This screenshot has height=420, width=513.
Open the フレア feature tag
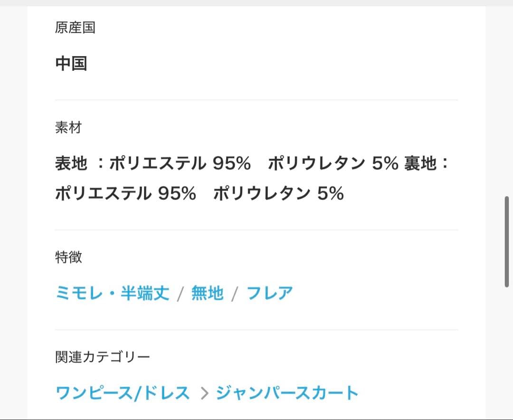[x=269, y=293]
